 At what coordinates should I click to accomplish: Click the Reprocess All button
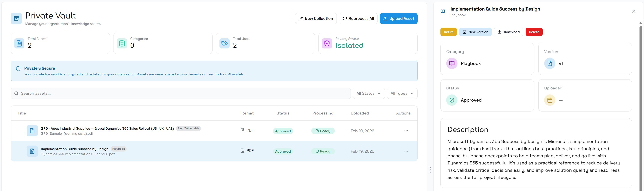click(x=358, y=19)
